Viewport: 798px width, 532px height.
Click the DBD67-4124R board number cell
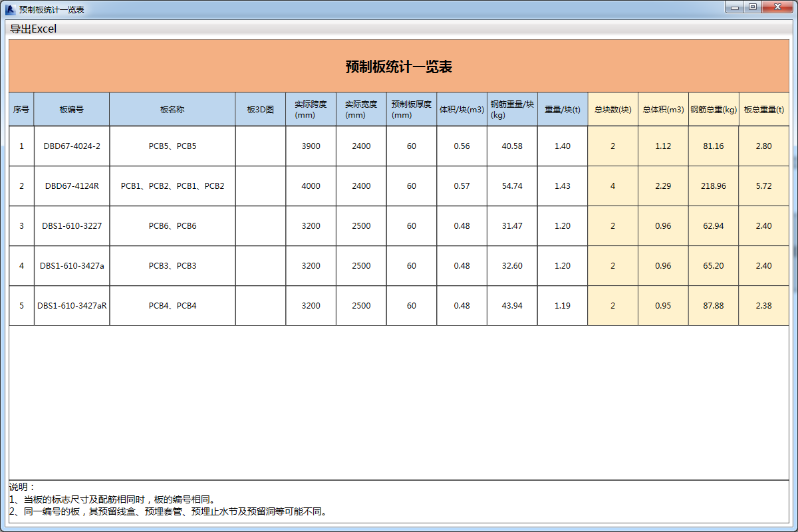click(72, 186)
